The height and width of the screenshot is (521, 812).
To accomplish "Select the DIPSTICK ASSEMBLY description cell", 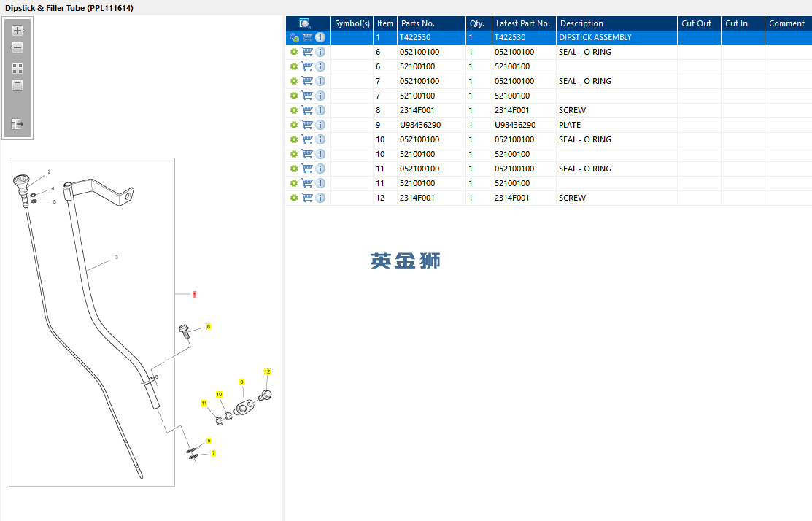I will 616,37.
